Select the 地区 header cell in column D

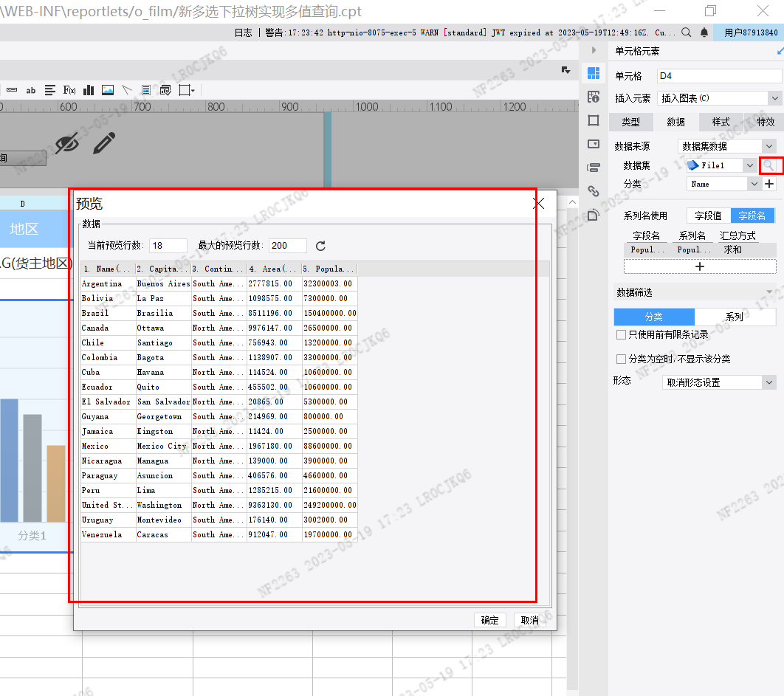click(35, 229)
